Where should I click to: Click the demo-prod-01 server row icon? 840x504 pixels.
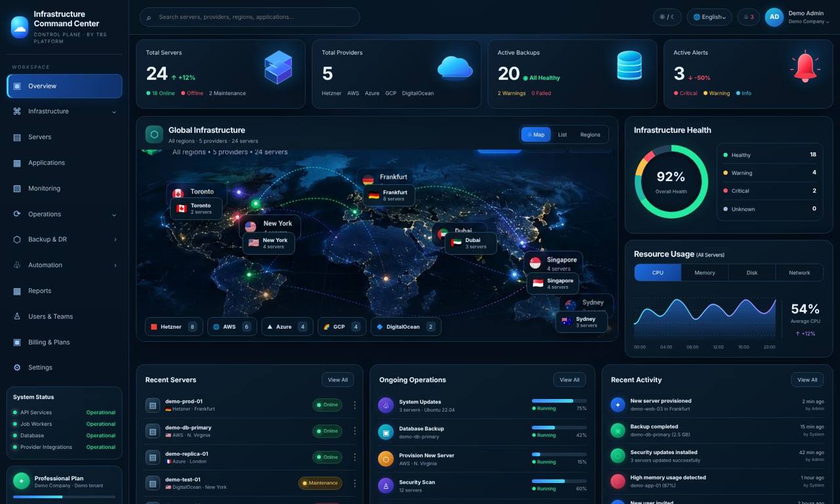coord(153,406)
